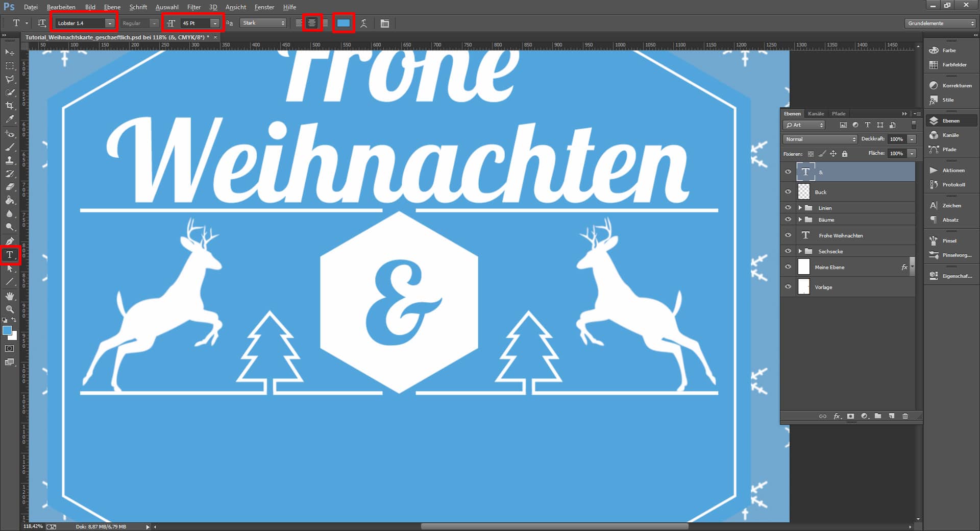Open the Farbfelder panel
Image resolution: width=980 pixels, height=531 pixels.
pos(934,65)
